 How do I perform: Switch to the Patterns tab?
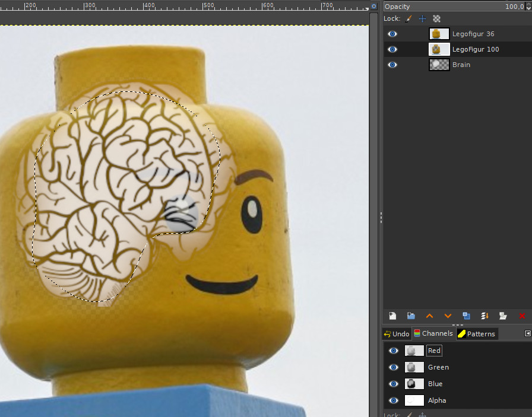[x=477, y=334]
